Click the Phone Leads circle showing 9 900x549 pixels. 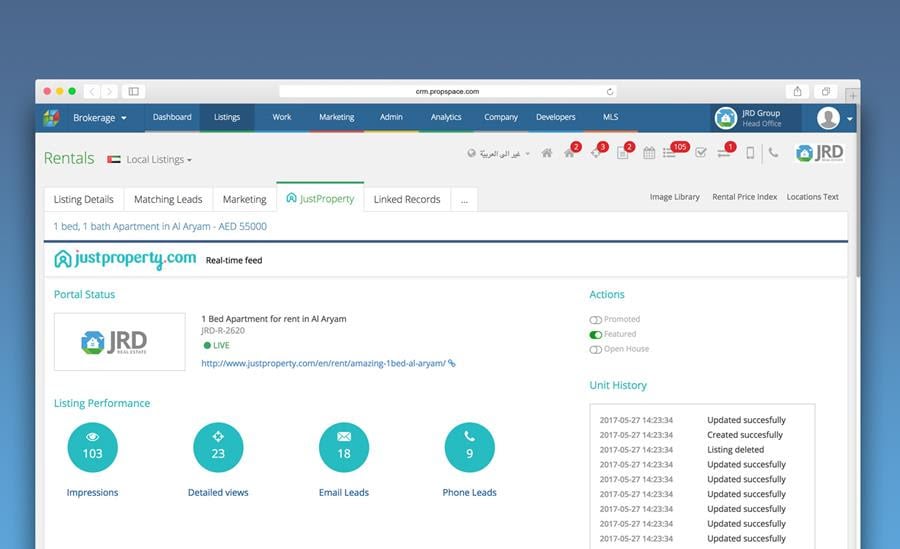[470, 447]
